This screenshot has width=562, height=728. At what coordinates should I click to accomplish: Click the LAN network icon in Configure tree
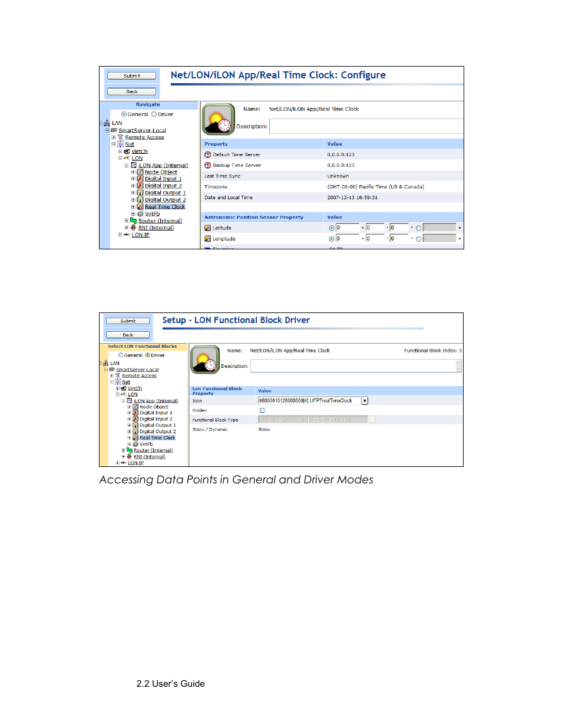point(107,123)
